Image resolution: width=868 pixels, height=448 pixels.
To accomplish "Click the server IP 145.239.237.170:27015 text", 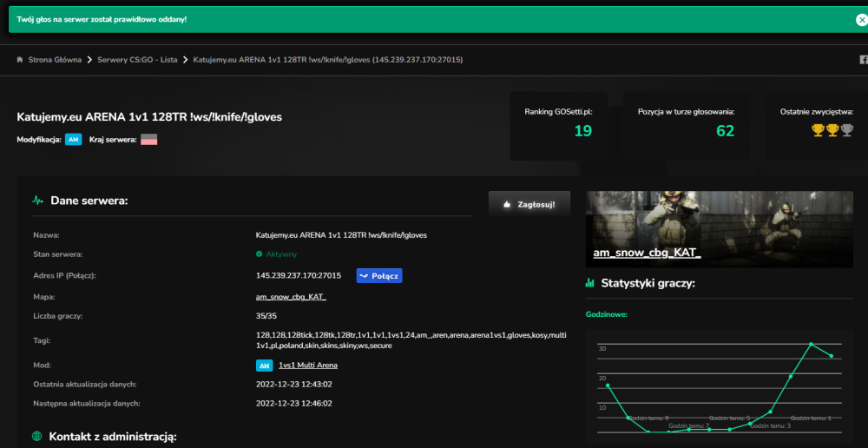I will coord(299,275).
